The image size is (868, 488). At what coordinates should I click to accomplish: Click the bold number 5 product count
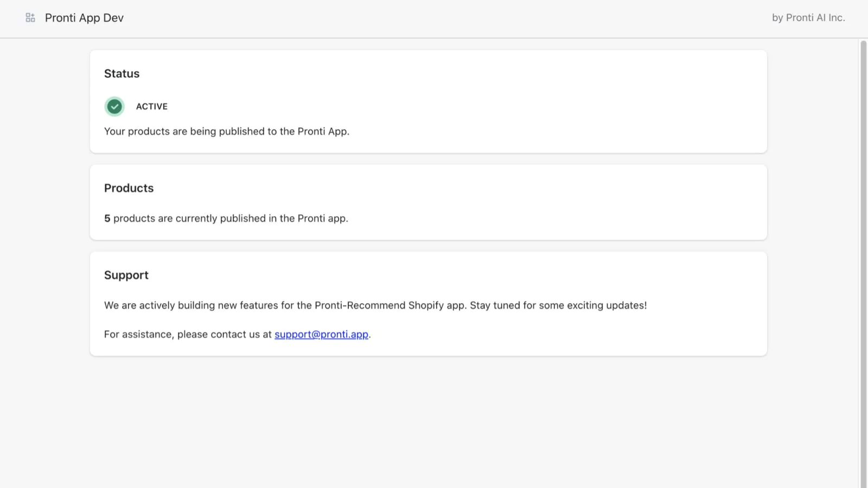pyautogui.click(x=107, y=219)
